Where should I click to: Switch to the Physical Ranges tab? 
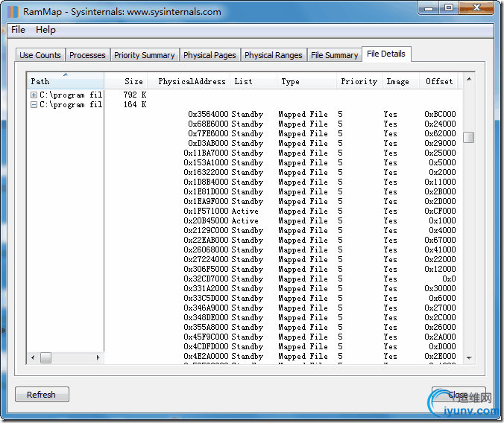click(274, 55)
